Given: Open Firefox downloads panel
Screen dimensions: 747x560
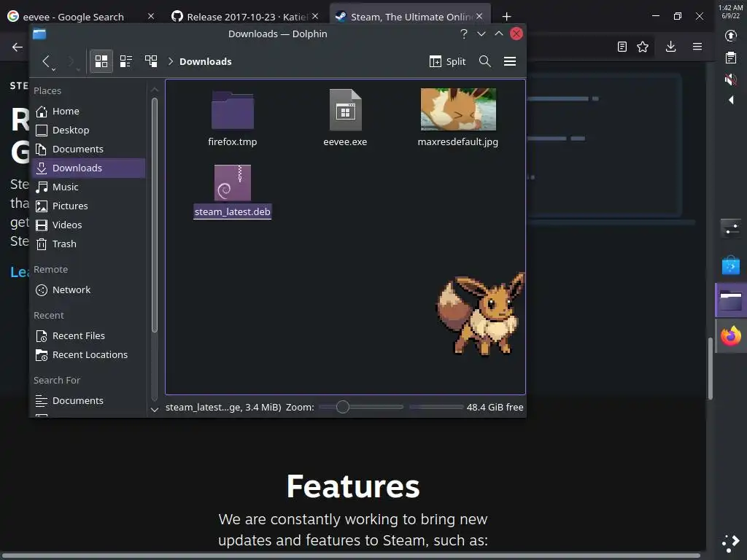Looking at the screenshot, I should [x=671, y=47].
